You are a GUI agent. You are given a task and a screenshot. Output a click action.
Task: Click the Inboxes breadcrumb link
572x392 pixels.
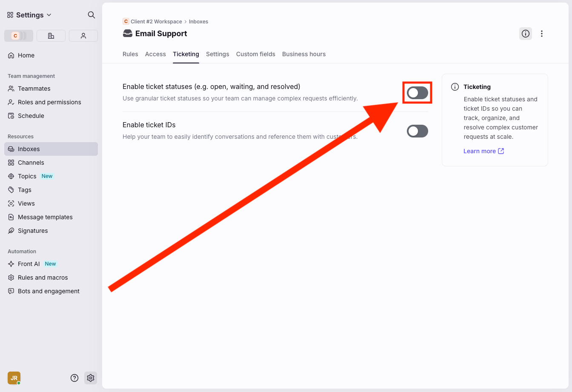coord(198,22)
